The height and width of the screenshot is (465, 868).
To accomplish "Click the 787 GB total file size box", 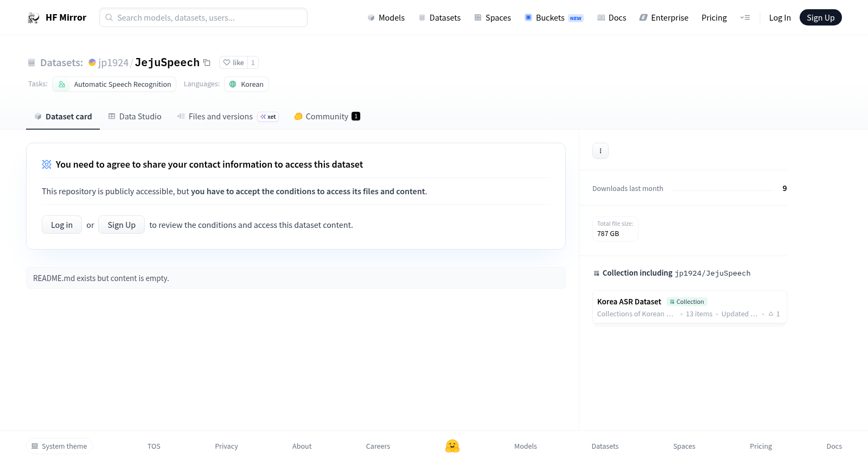I will 615,228.
